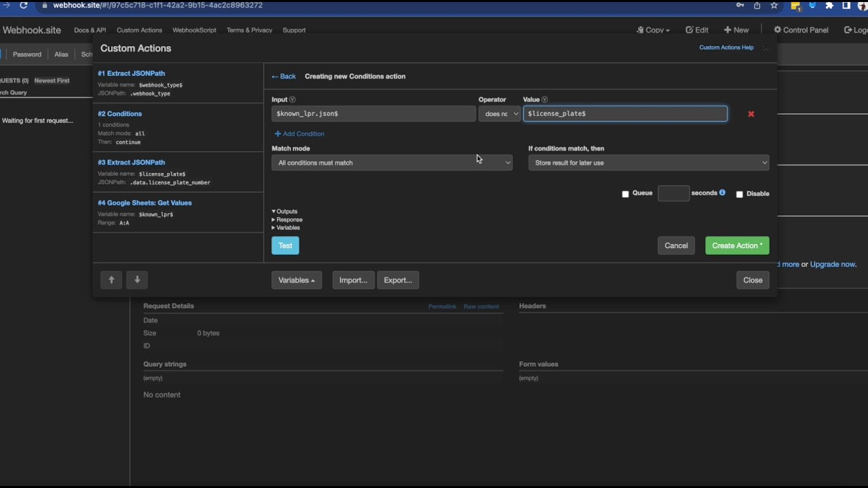Toggle browser side panel icon
This screenshot has width=868, height=488.
[846, 5]
